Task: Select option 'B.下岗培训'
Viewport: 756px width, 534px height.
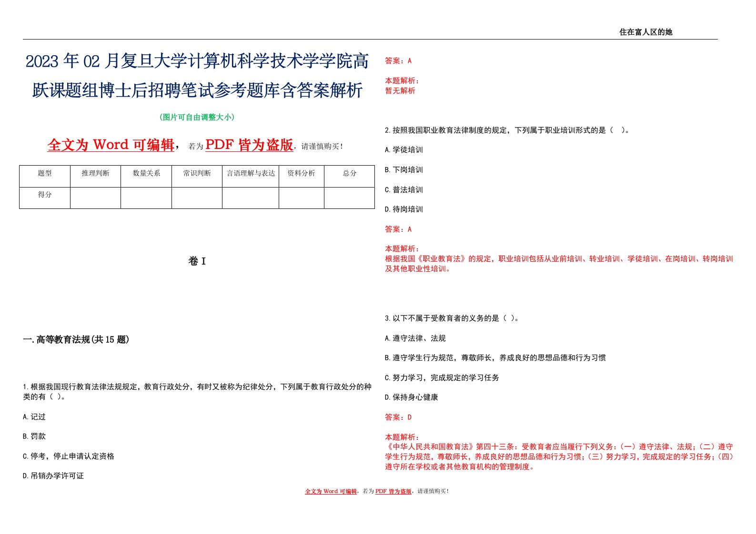Action: [404, 169]
